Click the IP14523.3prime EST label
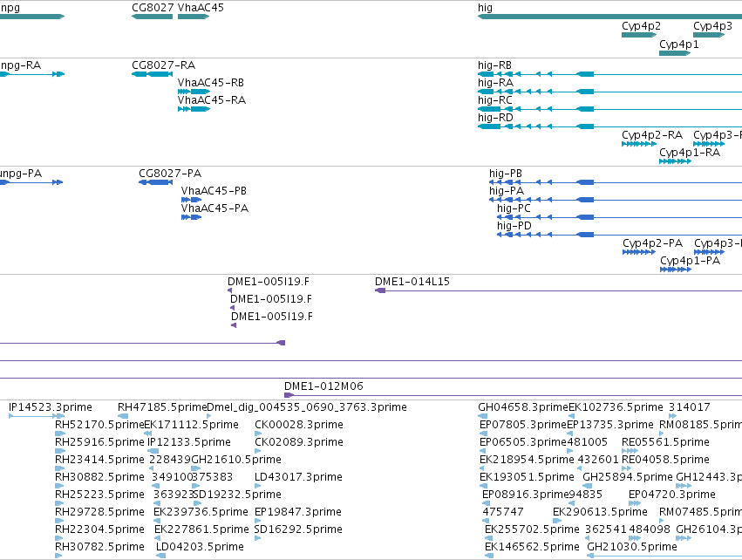Viewport: 742px width, 560px height. (51, 407)
